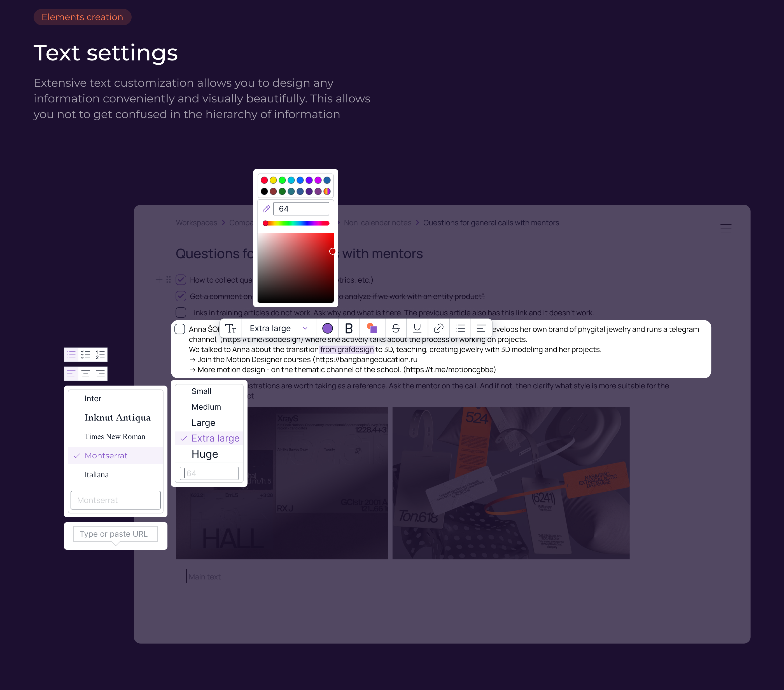Check the Anna ŠOL paragraph checkbox

tap(180, 329)
